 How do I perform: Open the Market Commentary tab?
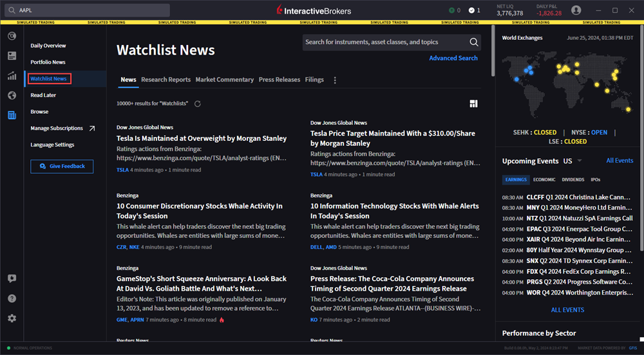coord(225,80)
